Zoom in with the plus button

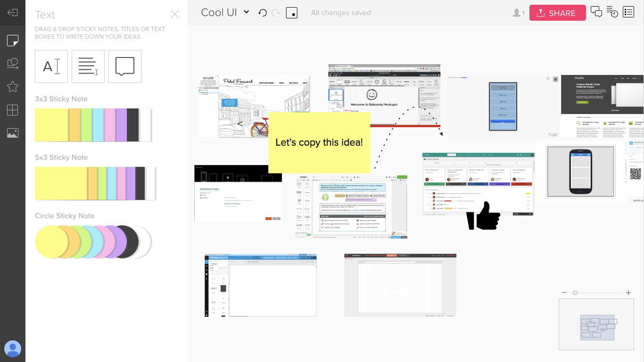coord(628,293)
